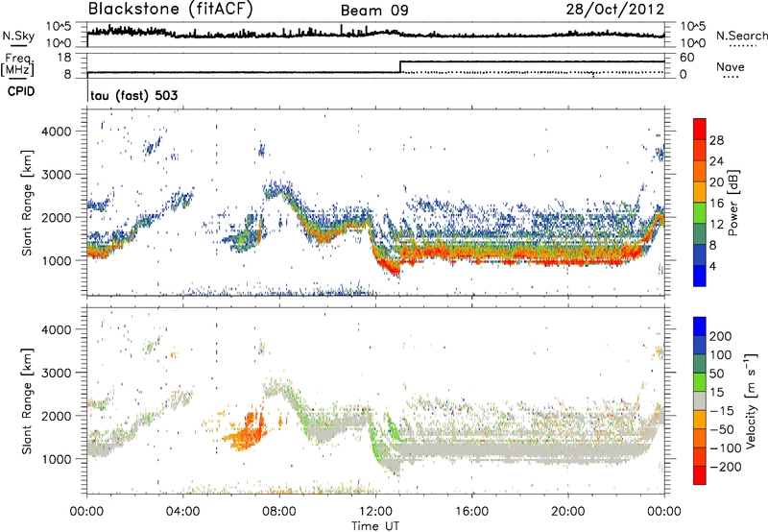Click the '60' Nave axis tick label

click(x=687, y=58)
